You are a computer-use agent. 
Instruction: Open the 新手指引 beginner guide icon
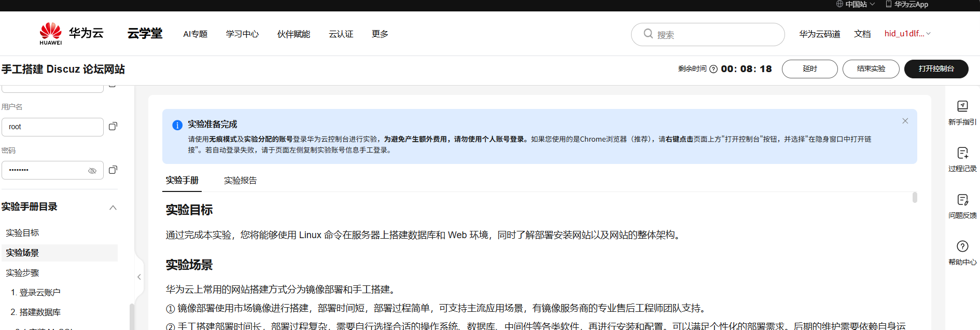962,106
